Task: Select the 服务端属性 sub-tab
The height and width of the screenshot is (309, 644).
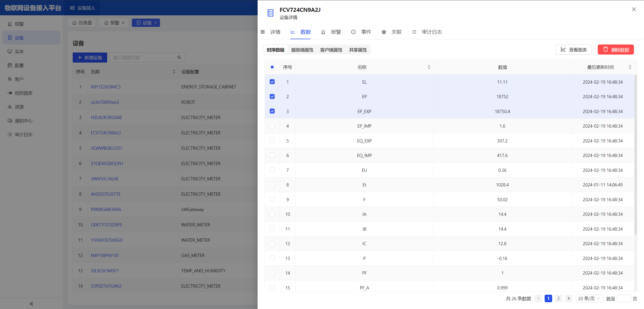Action: (302, 50)
